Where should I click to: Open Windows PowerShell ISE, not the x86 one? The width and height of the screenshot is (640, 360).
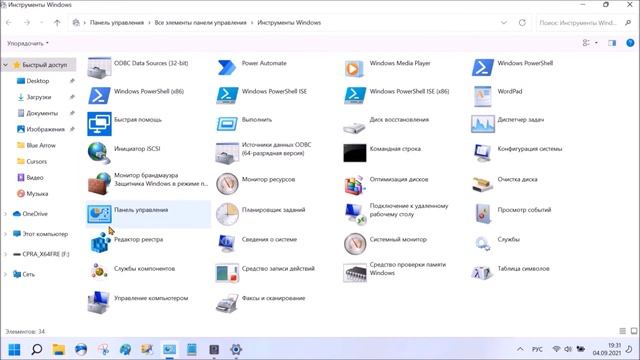click(x=227, y=96)
